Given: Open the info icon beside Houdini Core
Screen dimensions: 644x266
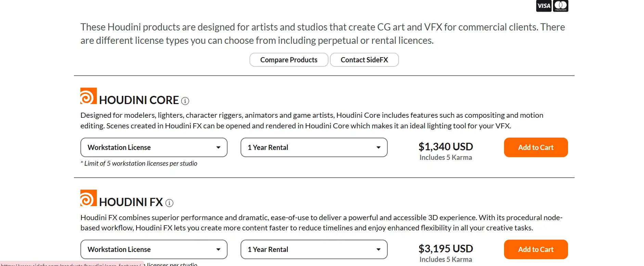Looking at the screenshot, I should click(185, 101).
